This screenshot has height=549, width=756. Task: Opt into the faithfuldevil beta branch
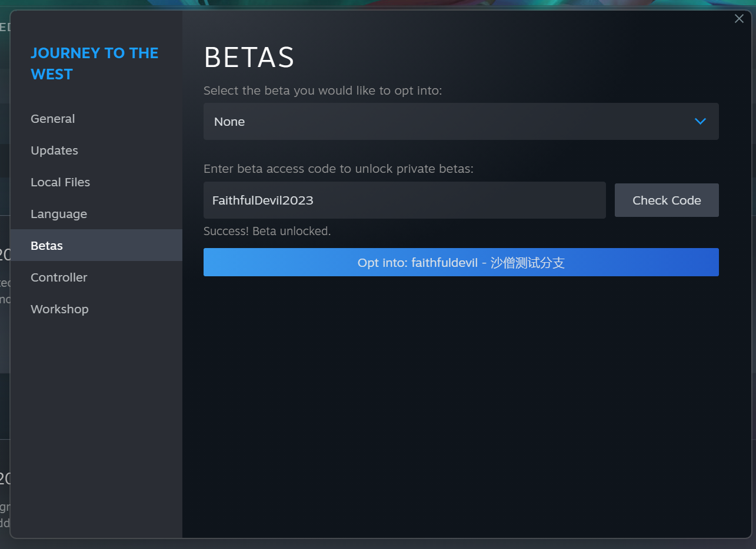pos(461,262)
